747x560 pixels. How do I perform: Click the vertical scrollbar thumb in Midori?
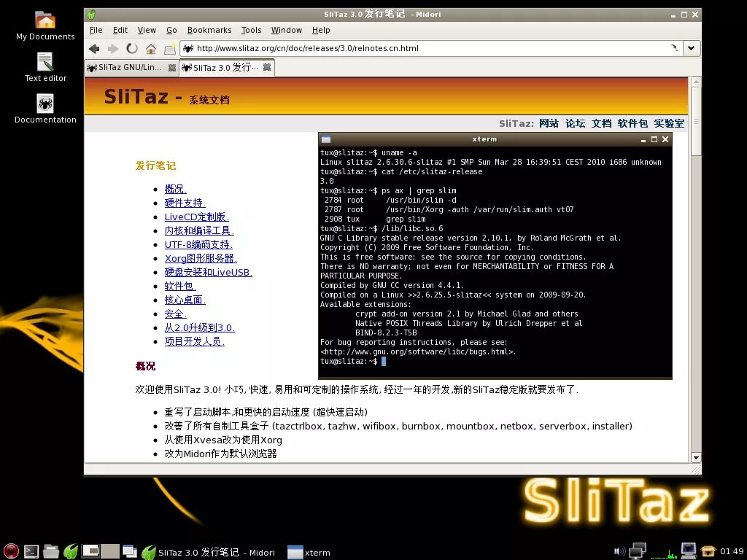coord(696,122)
